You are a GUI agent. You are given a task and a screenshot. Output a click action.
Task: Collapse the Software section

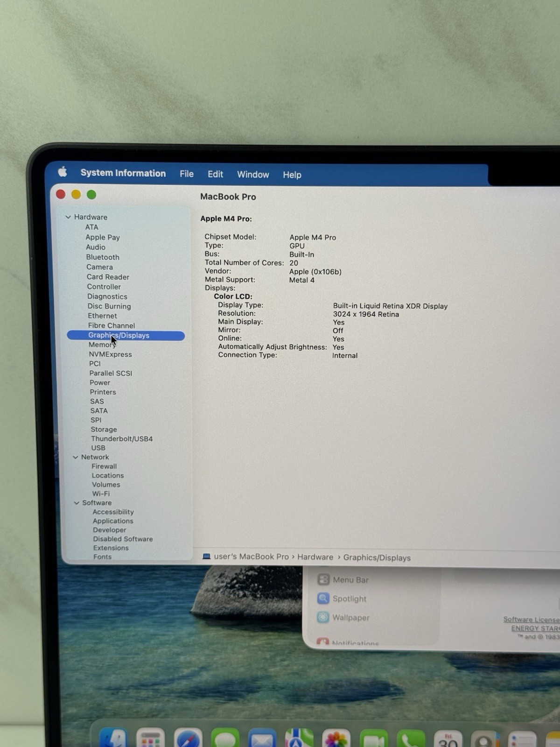pyautogui.click(x=77, y=503)
